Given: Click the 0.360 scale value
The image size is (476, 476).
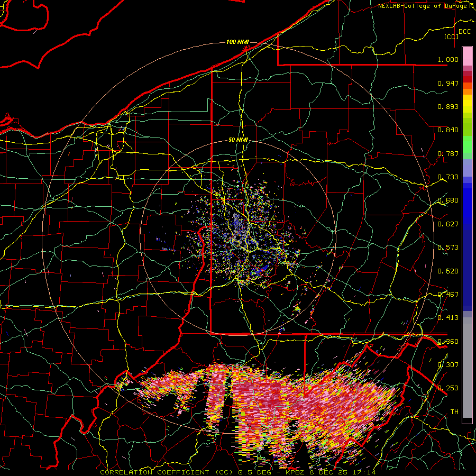Looking at the screenshot, I should pos(448,341).
